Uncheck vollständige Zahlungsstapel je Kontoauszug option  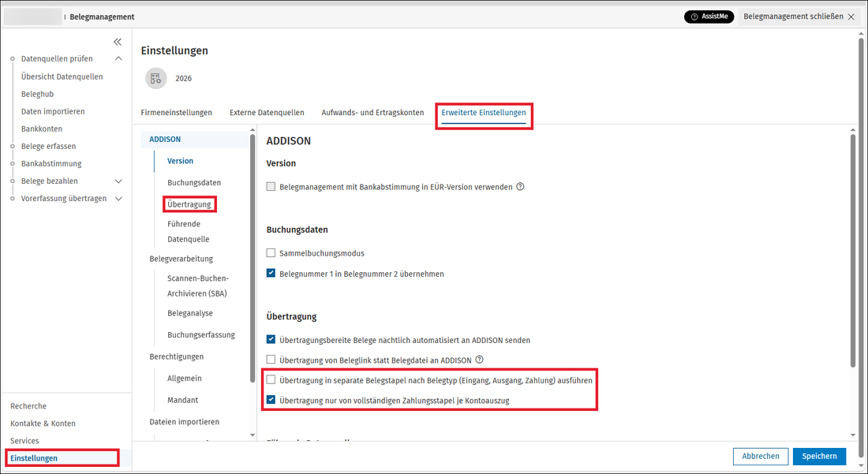(271, 400)
